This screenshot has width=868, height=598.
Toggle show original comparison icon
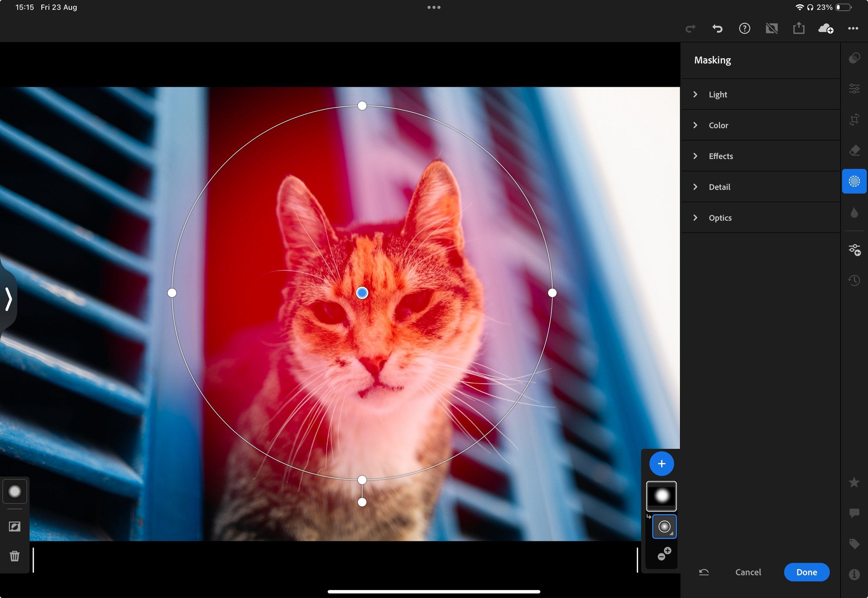(771, 28)
